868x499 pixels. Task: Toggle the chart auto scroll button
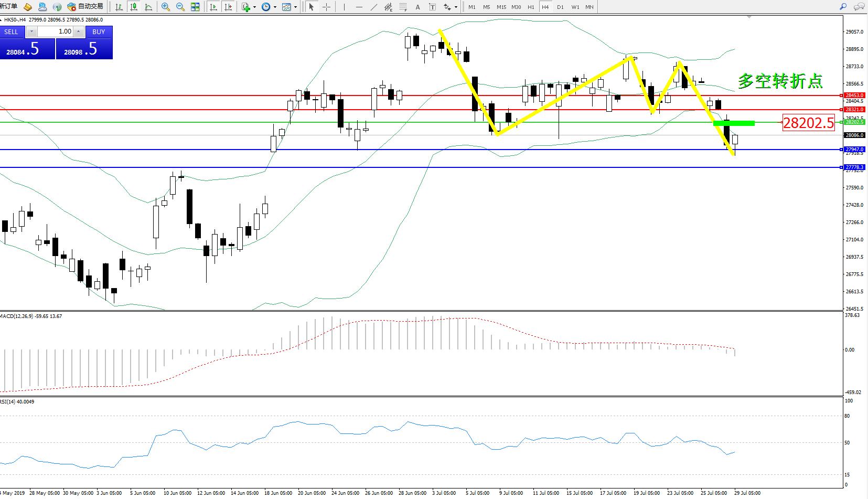(x=213, y=7)
